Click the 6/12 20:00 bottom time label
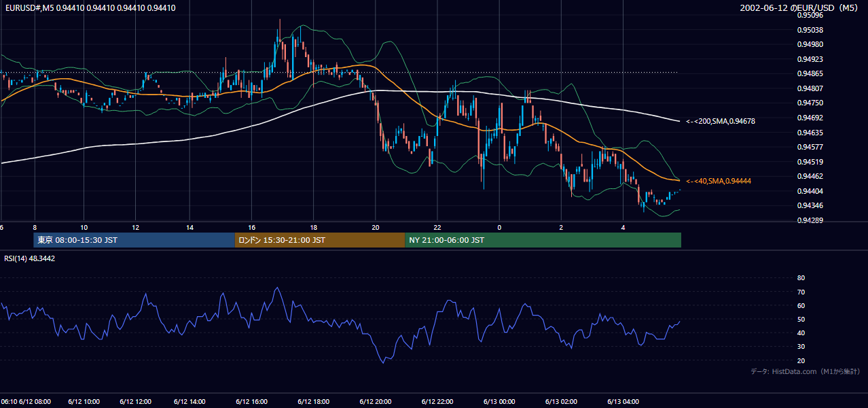This screenshot has height=408, width=868. (376, 402)
